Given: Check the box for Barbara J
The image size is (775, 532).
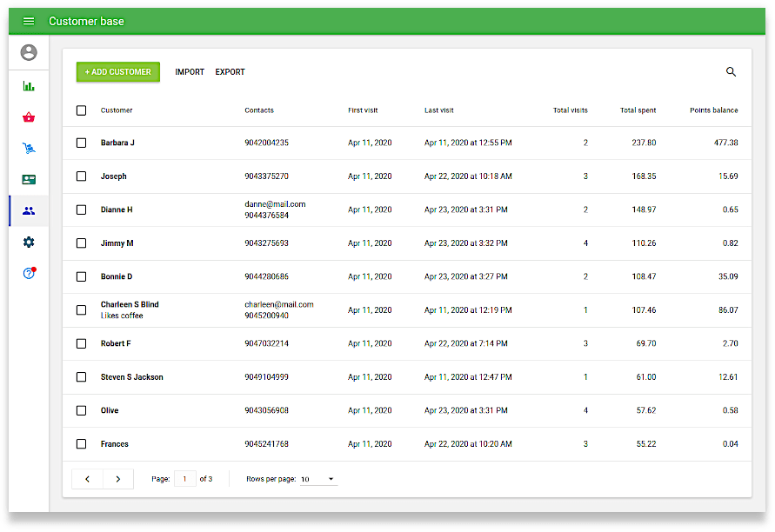Looking at the screenshot, I should click(82, 143).
